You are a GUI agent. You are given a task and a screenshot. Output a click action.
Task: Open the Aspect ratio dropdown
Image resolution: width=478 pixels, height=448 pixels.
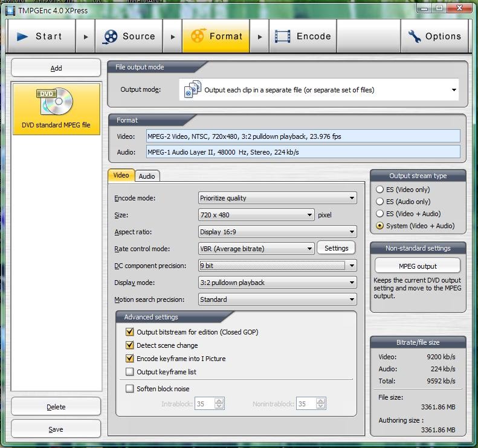point(277,232)
